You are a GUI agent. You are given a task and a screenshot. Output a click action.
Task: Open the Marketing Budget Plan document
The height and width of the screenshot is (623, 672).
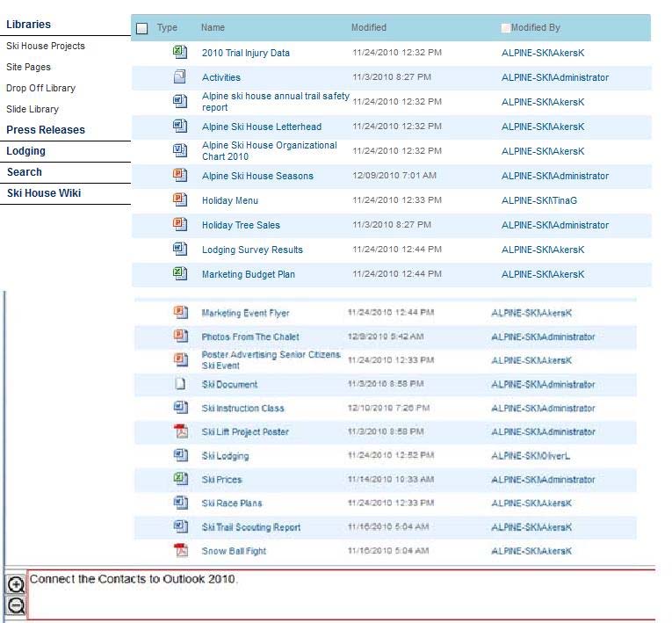coord(248,274)
